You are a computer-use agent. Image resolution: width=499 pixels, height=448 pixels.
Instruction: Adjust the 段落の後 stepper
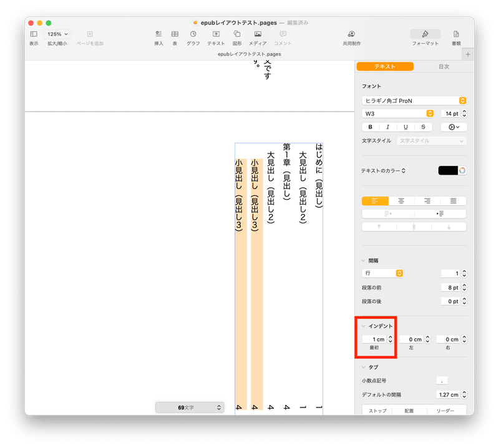[464, 301]
